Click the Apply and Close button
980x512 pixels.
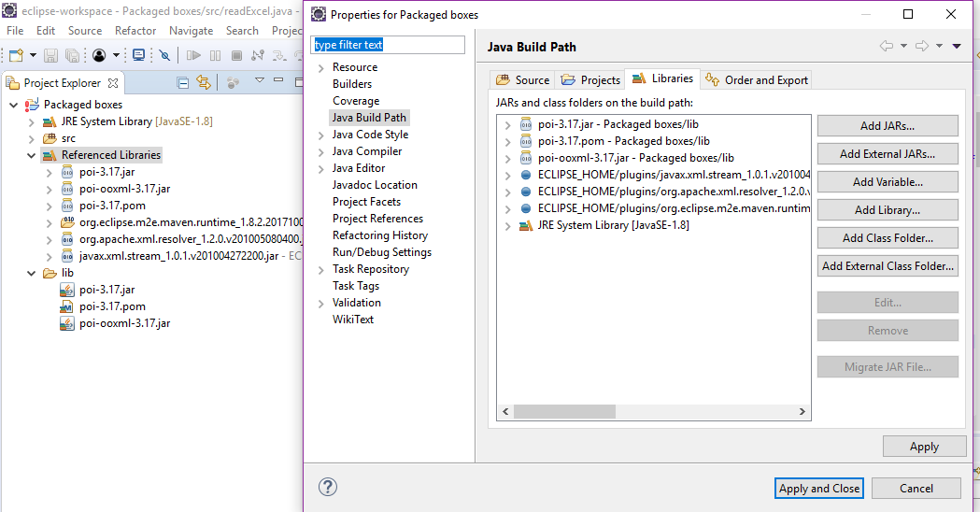(x=819, y=489)
